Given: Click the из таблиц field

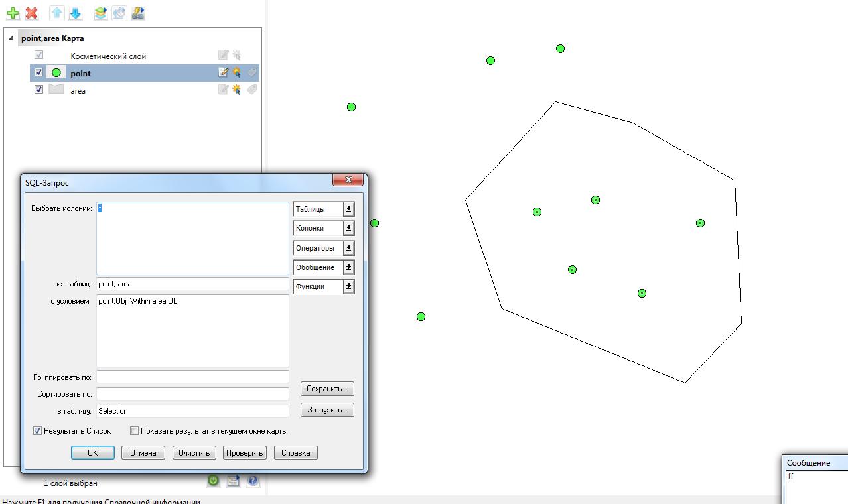Looking at the screenshot, I should [192, 284].
